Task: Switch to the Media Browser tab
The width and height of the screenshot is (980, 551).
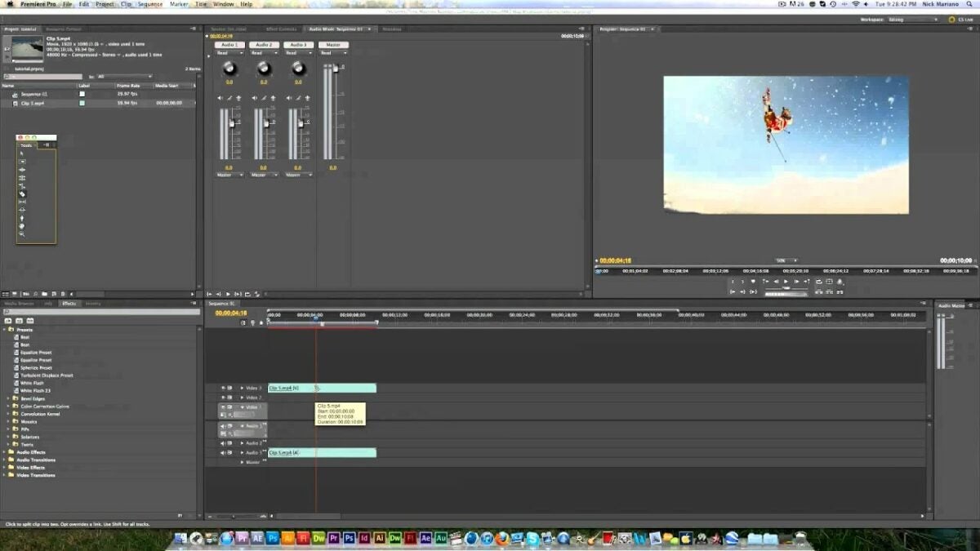Action: click(x=19, y=304)
